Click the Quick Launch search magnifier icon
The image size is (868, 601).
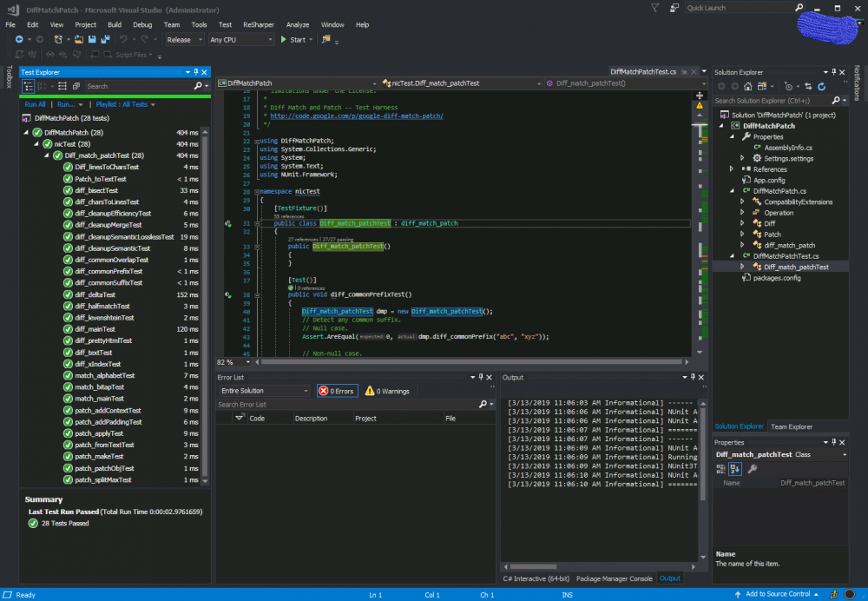click(x=799, y=8)
